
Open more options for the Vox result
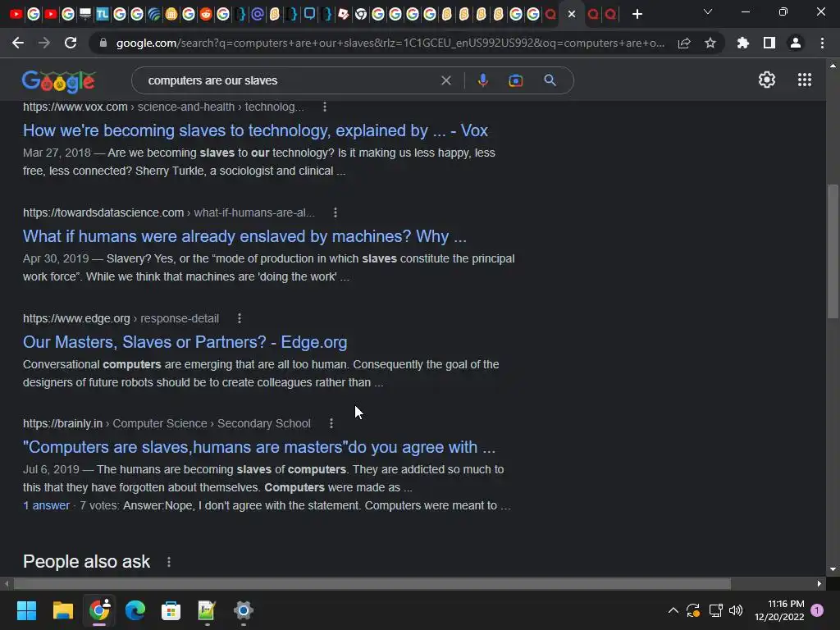[325, 107]
